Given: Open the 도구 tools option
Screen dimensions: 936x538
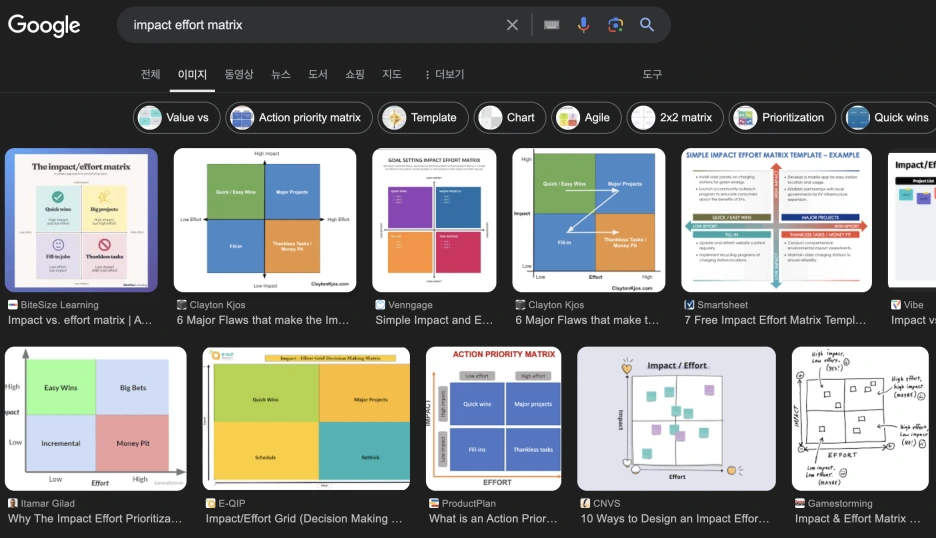Looking at the screenshot, I should tap(652, 74).
